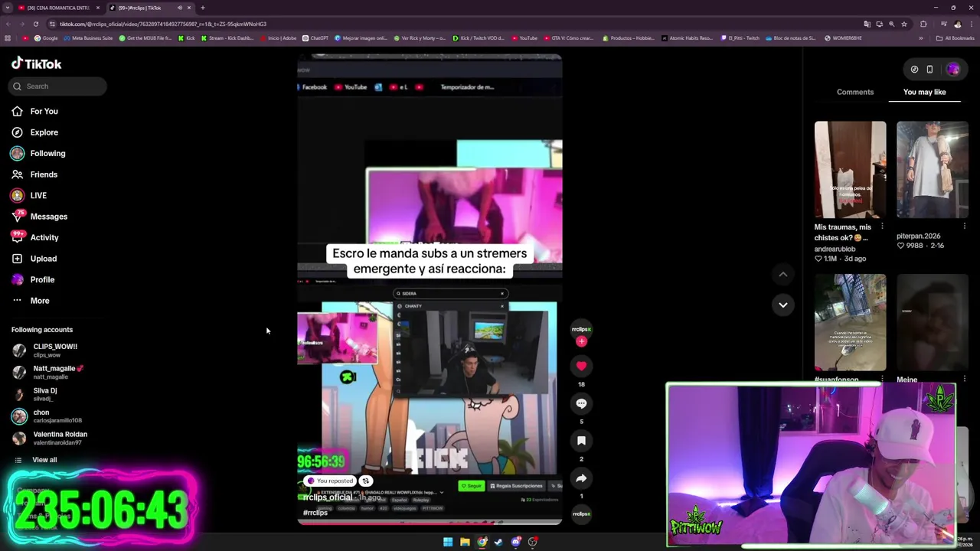Bookmark this page with star icon
The height and width of the screenshot is (551, 980).
click(904, 24)
